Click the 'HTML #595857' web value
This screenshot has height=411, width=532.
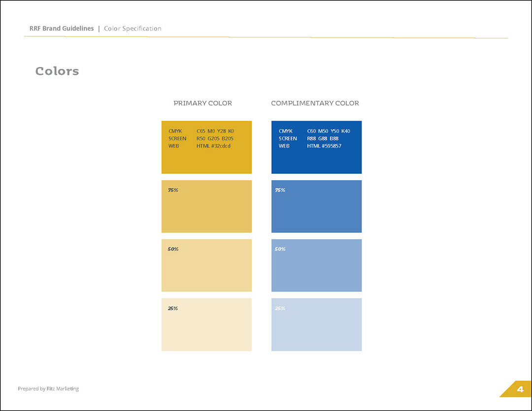(x=324, y=146)
